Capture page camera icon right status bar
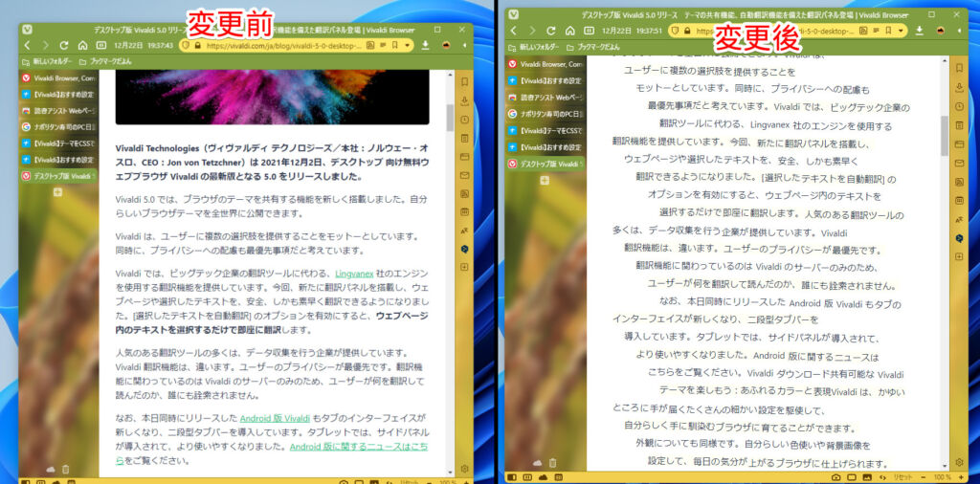Screen dimensions: 980x484 click(x=836, y=477)
